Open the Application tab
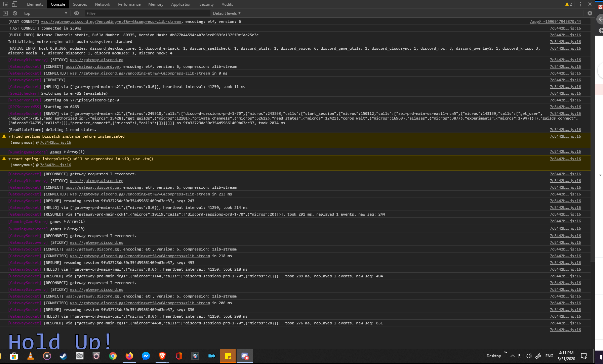The width and height of the screenshot is (603, 364). coord(182,4)
